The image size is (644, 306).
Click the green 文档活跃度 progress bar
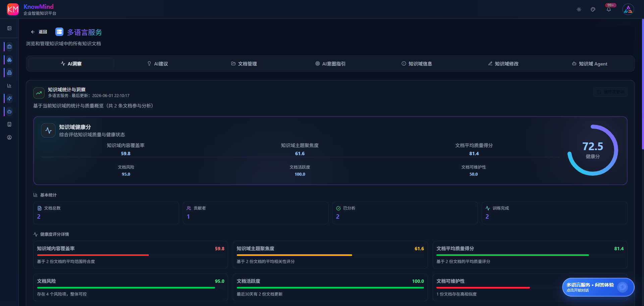(x=330, y=288)
